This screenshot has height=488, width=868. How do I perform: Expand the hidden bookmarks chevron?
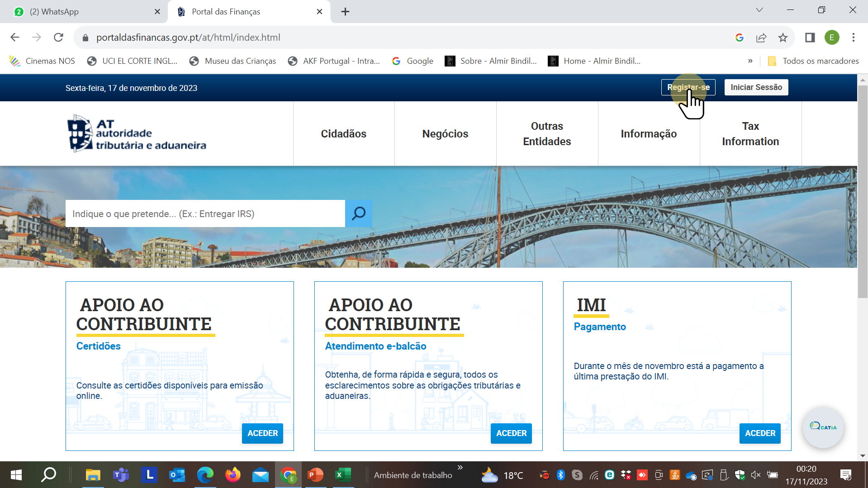click(750, 61)
